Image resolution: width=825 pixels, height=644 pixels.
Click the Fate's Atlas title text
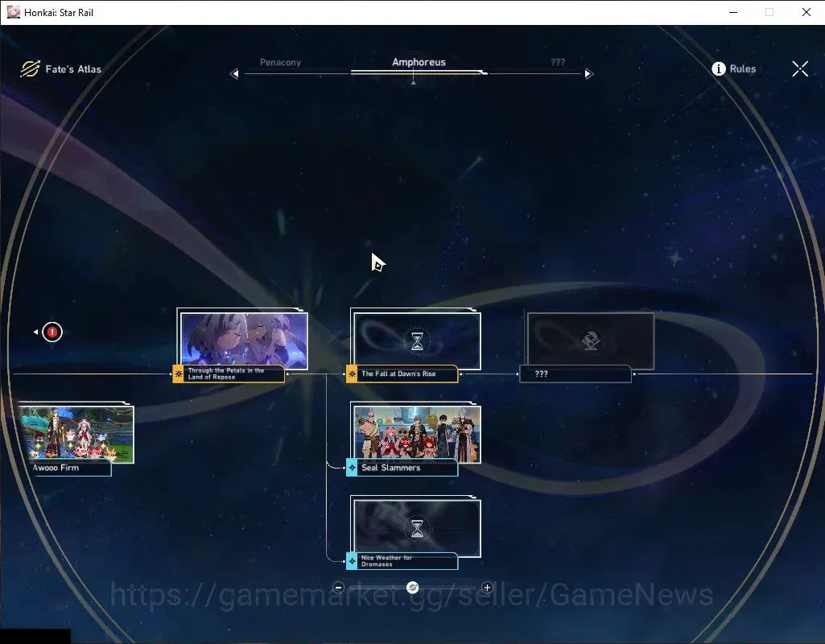coord(73,69)
